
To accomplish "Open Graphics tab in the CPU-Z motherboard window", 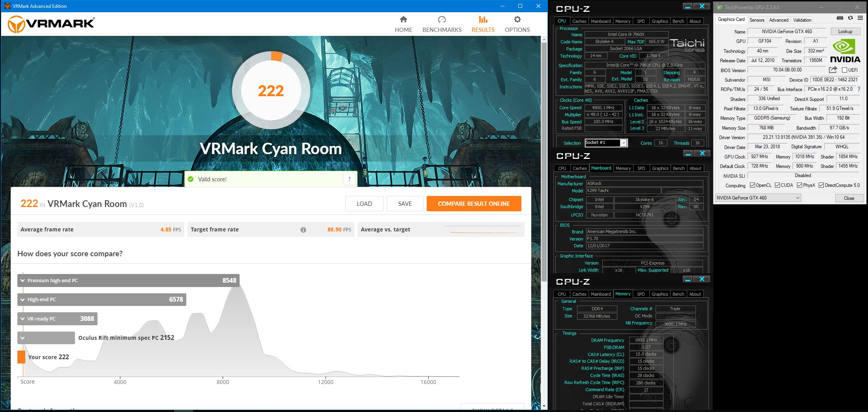I will pos(660,168).
